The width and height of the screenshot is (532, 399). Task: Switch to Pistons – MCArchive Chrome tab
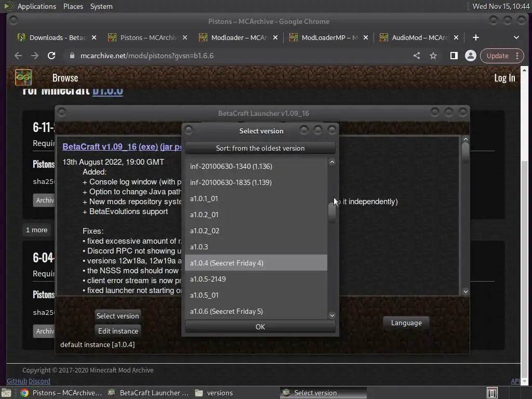148,37
